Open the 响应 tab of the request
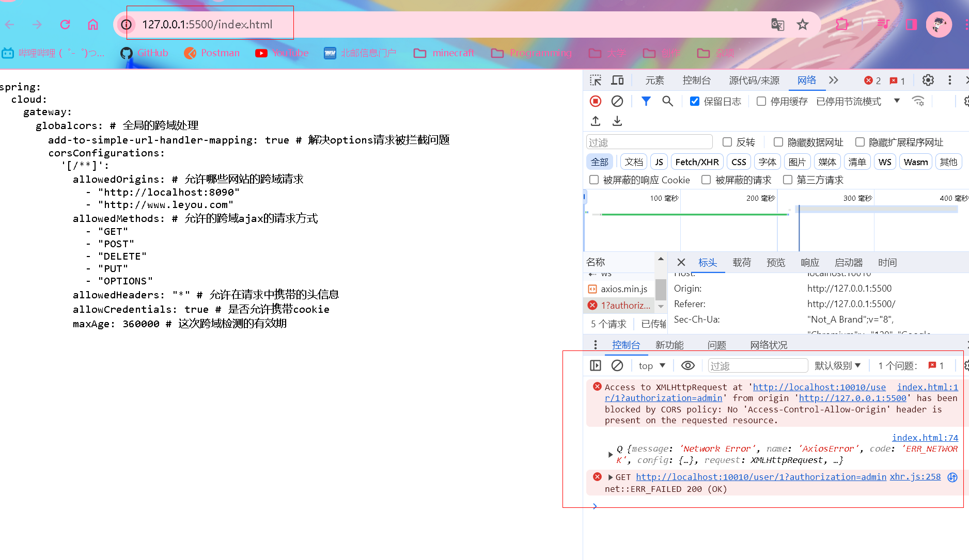The height and width of the screenshot is (560, 969). coord(810,262)
